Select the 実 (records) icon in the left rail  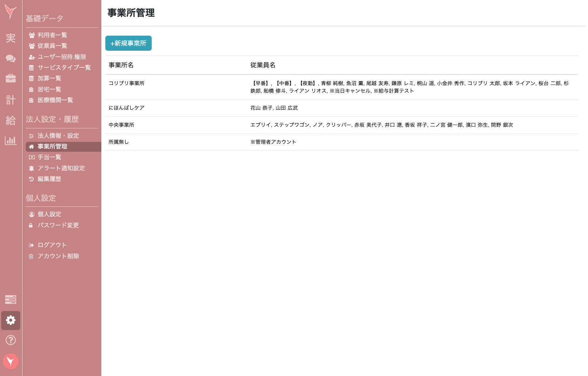(10, 38)
